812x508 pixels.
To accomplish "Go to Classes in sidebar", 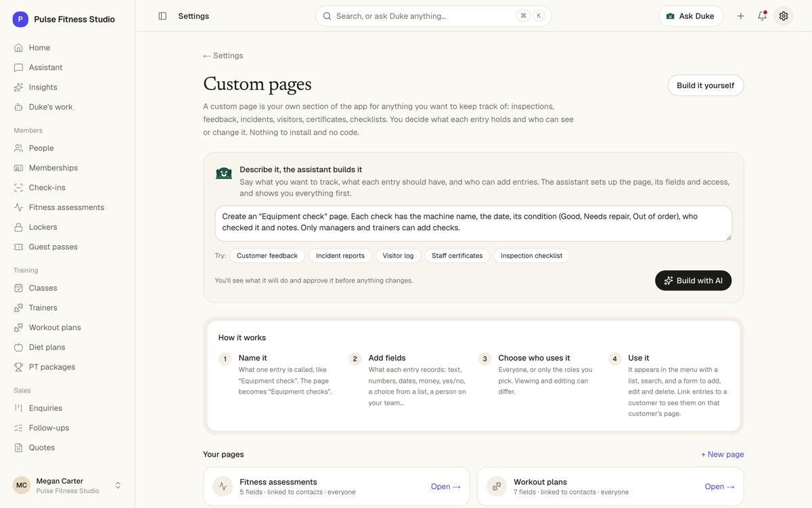I will 67,288.
